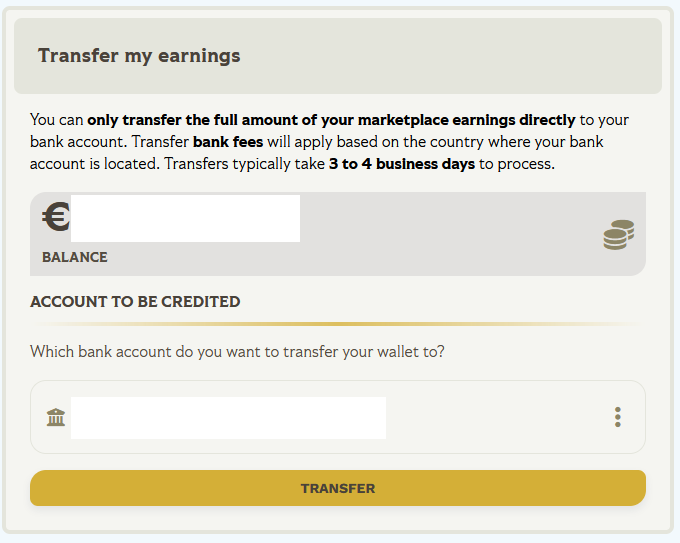Open the three-dot bank account options menu

[618, 417]
